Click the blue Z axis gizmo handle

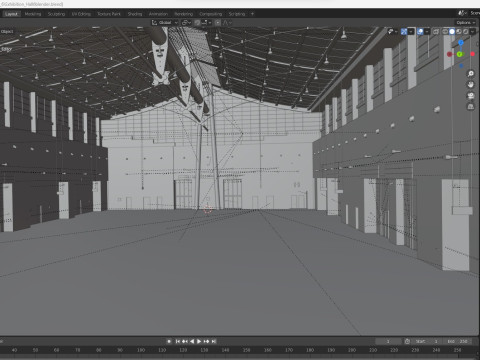[x=461, y=43]
